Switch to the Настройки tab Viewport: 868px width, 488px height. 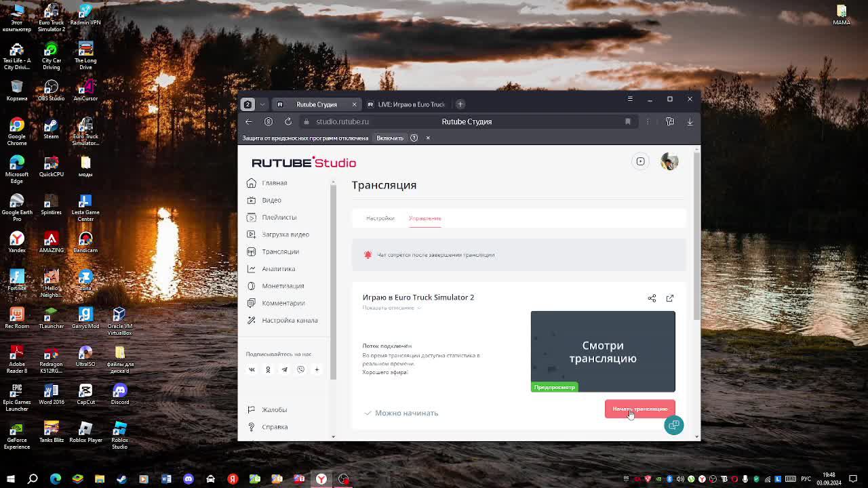[380, 218]
